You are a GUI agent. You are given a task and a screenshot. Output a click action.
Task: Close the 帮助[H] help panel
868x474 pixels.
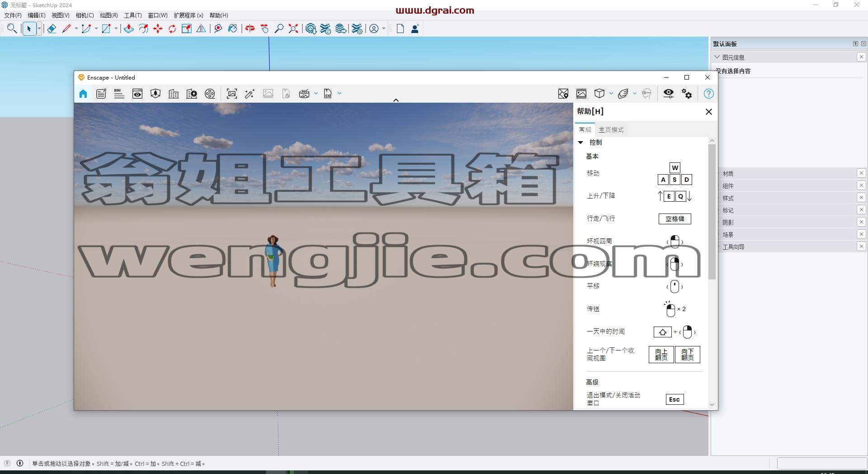709,112
